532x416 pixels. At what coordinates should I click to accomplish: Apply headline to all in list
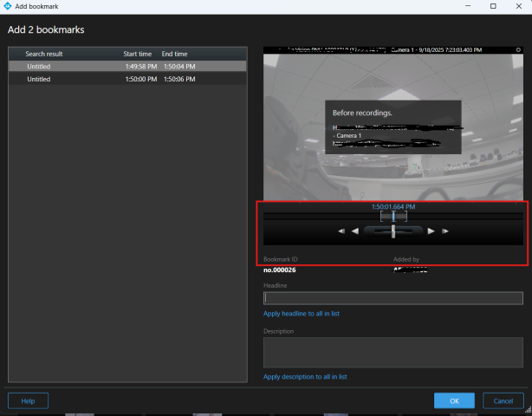pyautogui.click(x=302, y=314)
